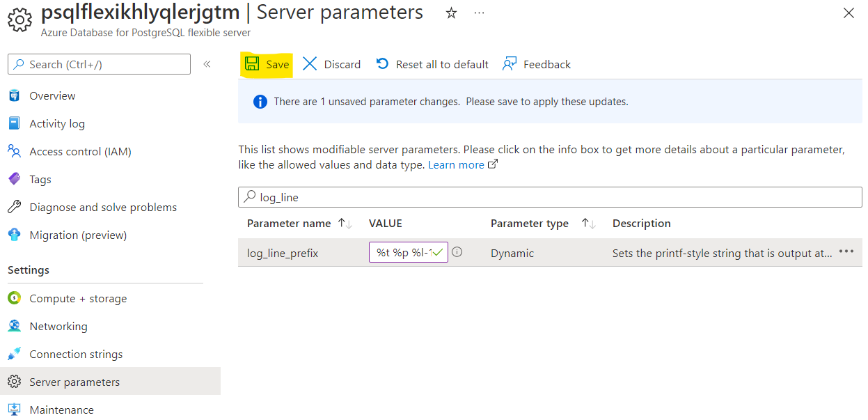
Task: Select the Access control (IAM) icon
Action: click(x=16, y=151)
